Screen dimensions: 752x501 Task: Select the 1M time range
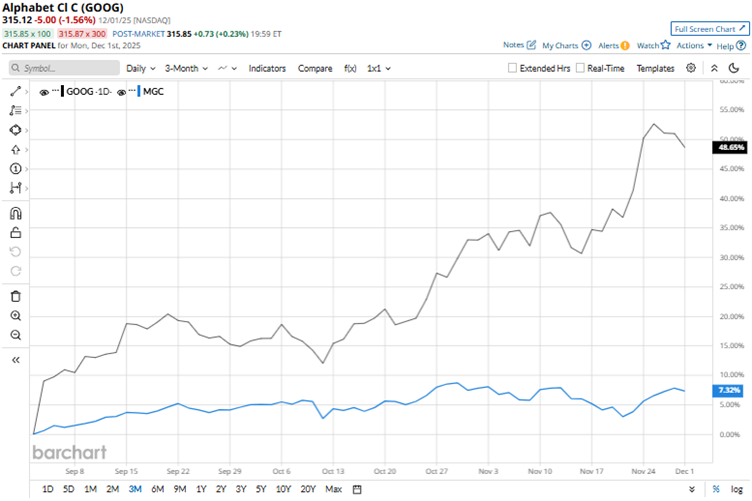click(90, 489)
